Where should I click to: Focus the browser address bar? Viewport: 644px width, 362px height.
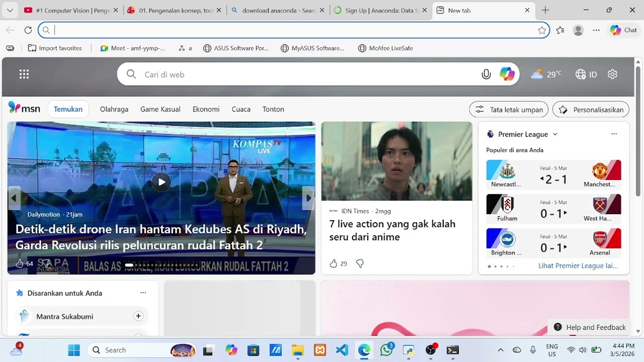click(x=294, y=30)
